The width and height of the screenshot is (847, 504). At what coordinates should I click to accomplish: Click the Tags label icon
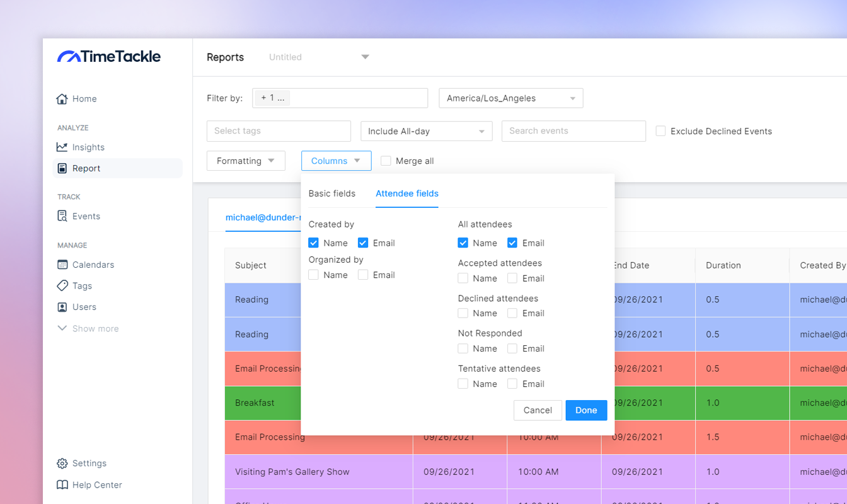62,285
